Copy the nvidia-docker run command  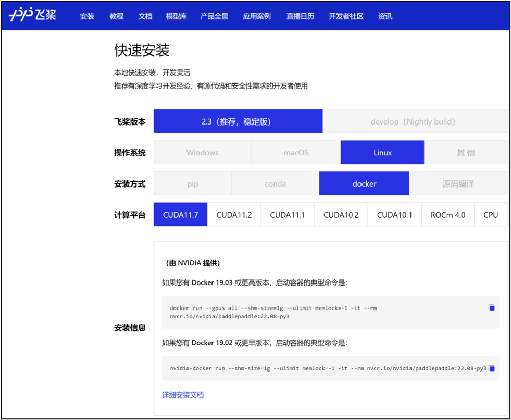click(x=492, y=368)
